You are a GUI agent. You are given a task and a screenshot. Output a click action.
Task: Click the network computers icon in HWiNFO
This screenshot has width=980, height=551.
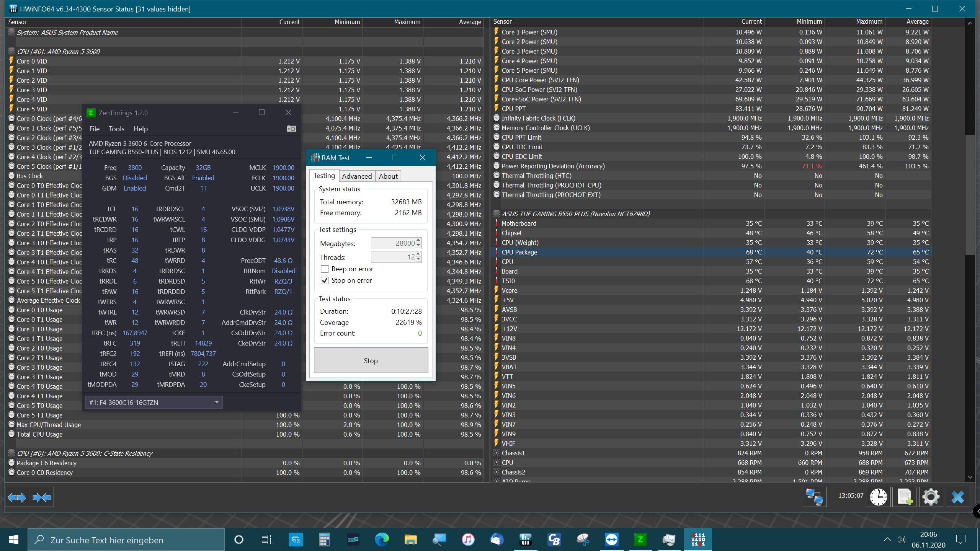814,497
